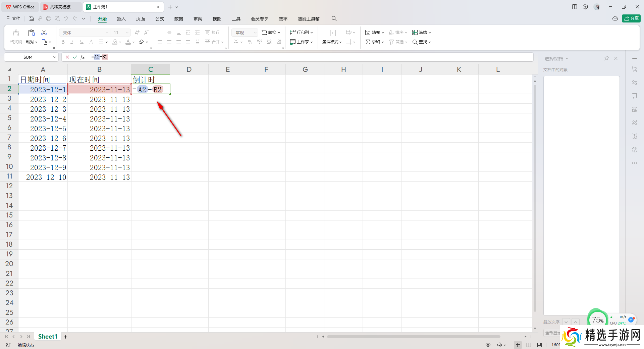Screen dimensions: 644x349
Task: Open the 公式 ribbon tab
Action: point(160,19)
